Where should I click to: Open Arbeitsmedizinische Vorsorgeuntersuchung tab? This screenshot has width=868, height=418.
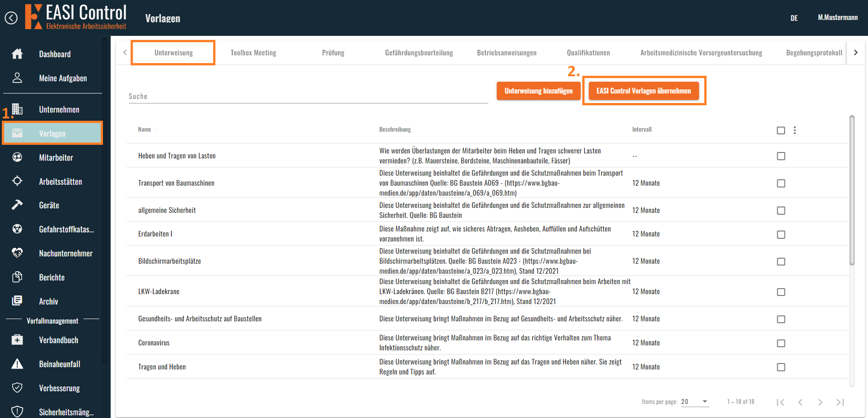click(x=701, y=53)
